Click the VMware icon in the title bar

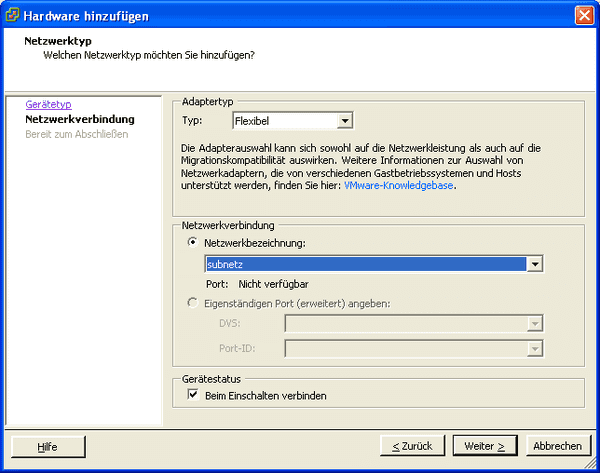(12, 15)
